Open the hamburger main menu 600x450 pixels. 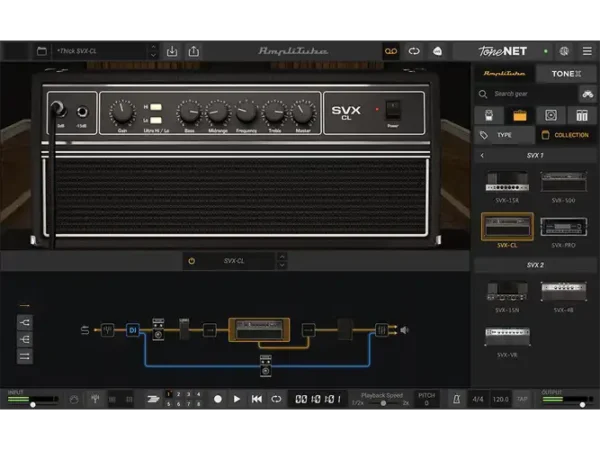[587, 51]
